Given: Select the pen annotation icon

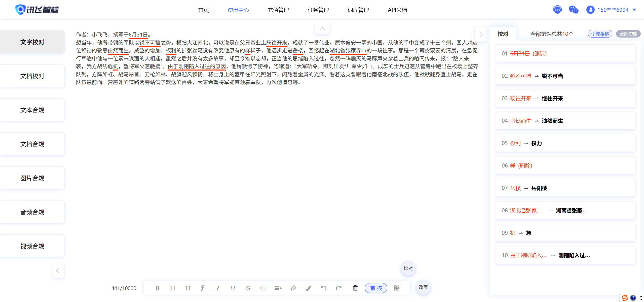Looking at the screenshot, I should [293, 288].
